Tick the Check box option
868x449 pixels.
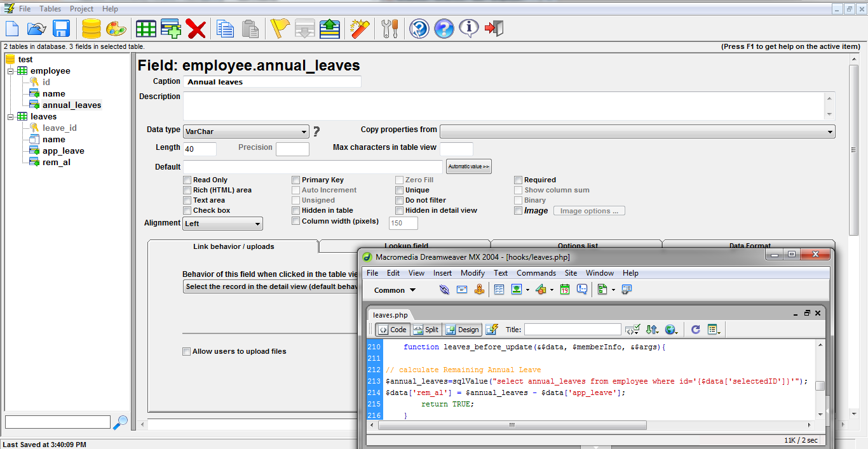187,210
